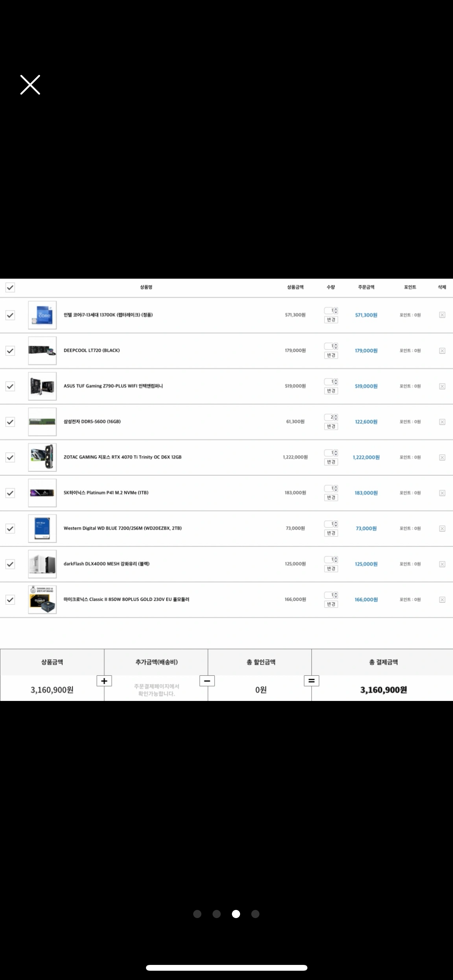Open the DEEPCOOL LT720 cooler thumbnail
The width and height of the screenshot is (453, 980).
click(x=42, y=351)
